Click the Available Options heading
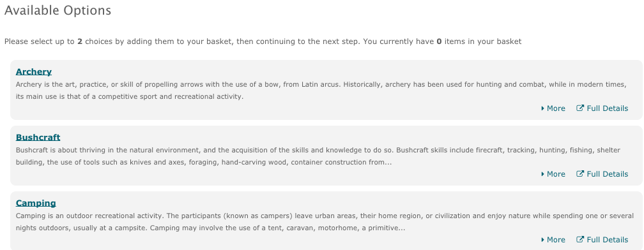The height and width of the screenshot is (250, 644). pyautogui.click(x=57, y=11)
